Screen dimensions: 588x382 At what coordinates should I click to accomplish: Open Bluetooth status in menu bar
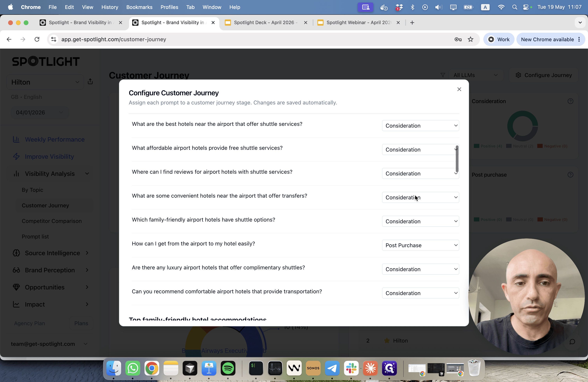tap(412, 7)
